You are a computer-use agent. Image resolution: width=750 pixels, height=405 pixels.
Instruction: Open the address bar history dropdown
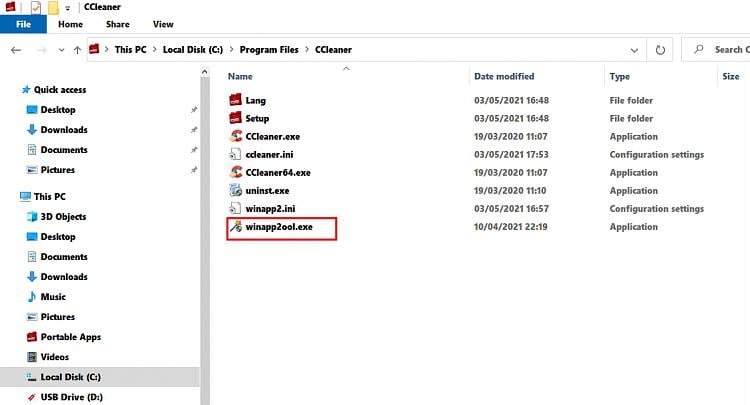634,50
